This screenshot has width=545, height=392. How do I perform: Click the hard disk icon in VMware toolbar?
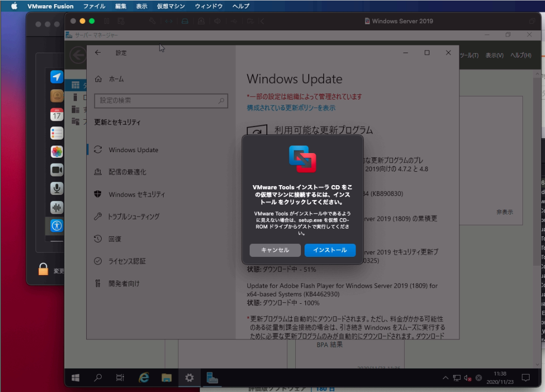pyautogui.click(x=185, y=21)
